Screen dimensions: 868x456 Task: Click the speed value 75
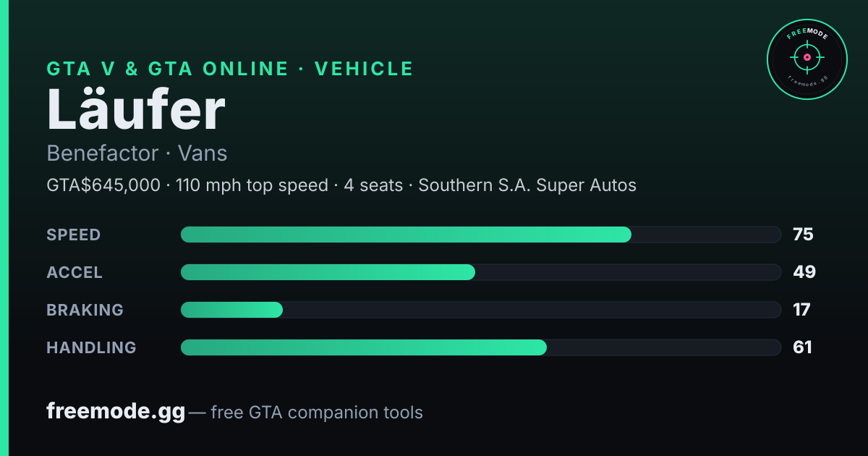[803, 235]
